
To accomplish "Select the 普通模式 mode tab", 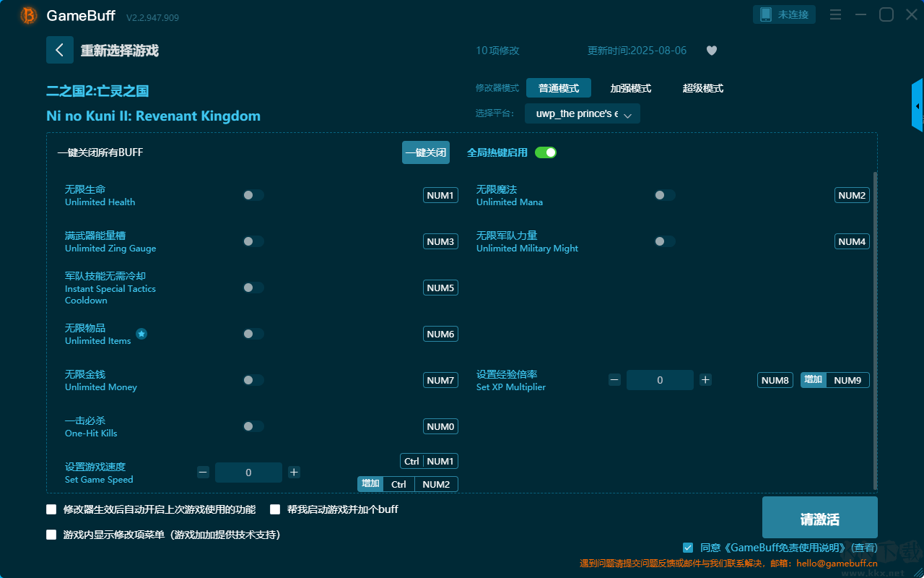I will 559,88.
